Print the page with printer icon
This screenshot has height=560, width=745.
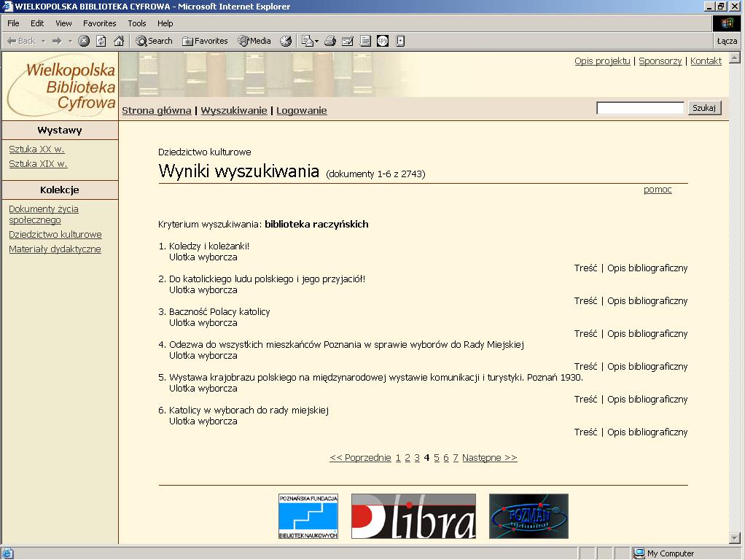pyautogui.click(x=330, y=42)
